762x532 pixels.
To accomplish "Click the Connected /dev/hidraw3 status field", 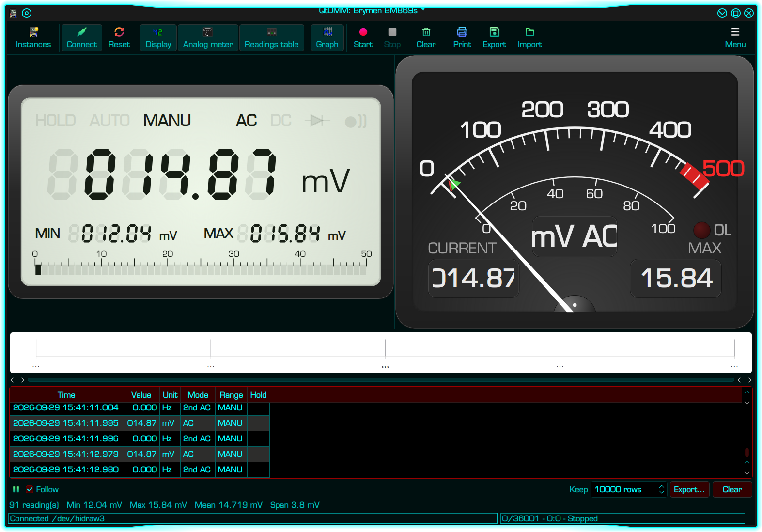I will [x=253, y=518].
